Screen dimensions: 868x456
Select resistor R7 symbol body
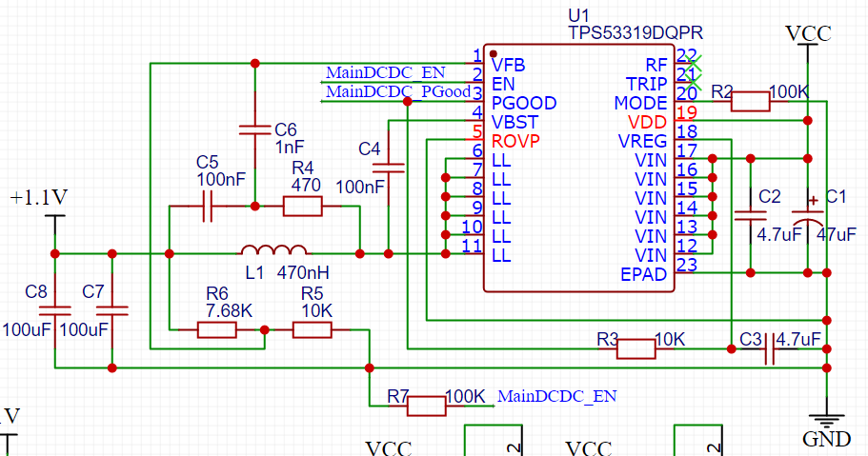click(426, 406)
